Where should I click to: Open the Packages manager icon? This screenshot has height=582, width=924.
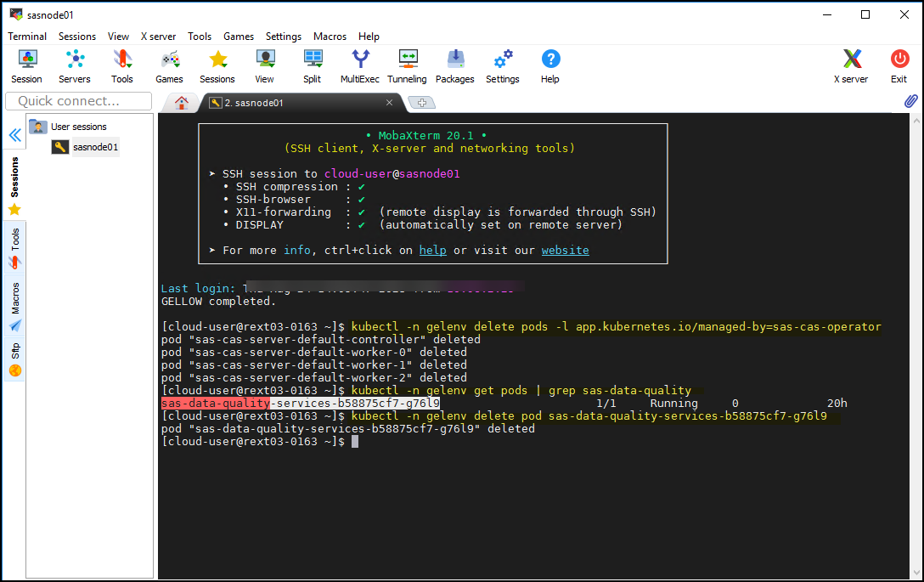[x=454, y=61]
